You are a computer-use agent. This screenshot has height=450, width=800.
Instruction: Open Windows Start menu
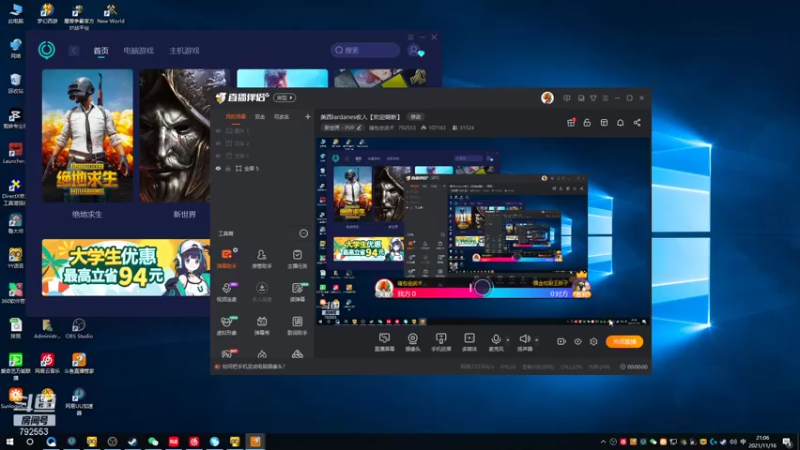pos(9,442)
